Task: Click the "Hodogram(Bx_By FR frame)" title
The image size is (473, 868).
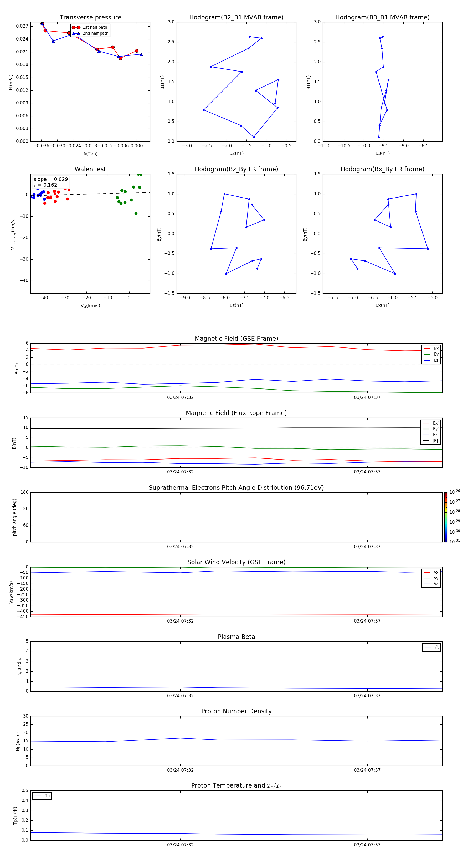Action: click(x=382, y=169)
